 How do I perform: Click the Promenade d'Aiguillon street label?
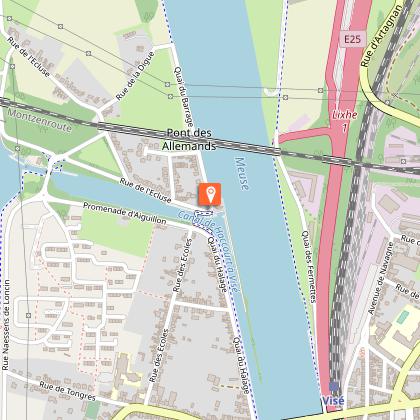[x=124, y=213]
